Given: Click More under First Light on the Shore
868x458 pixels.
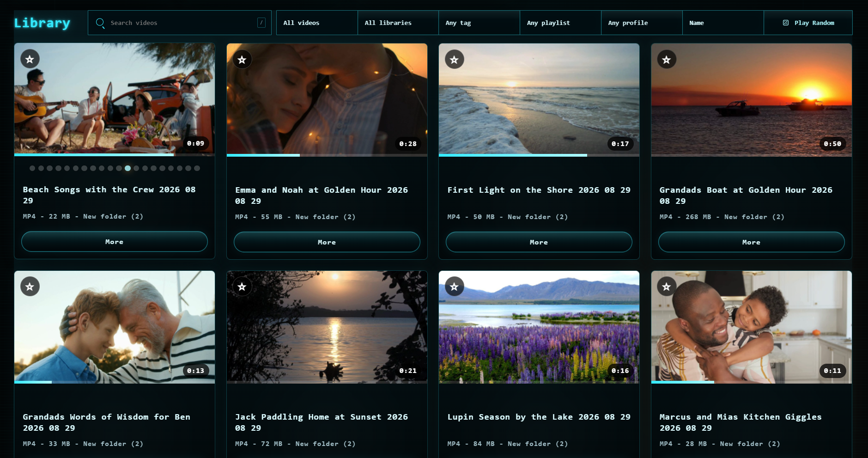Looking at the screenshot, I should coord(539,242).
